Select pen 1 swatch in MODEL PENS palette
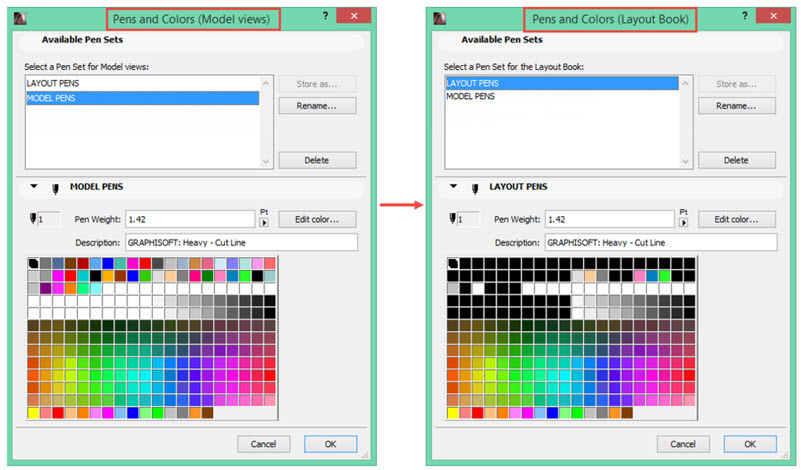801x470 pixels. pyautogui.click(x=33, y=264)
